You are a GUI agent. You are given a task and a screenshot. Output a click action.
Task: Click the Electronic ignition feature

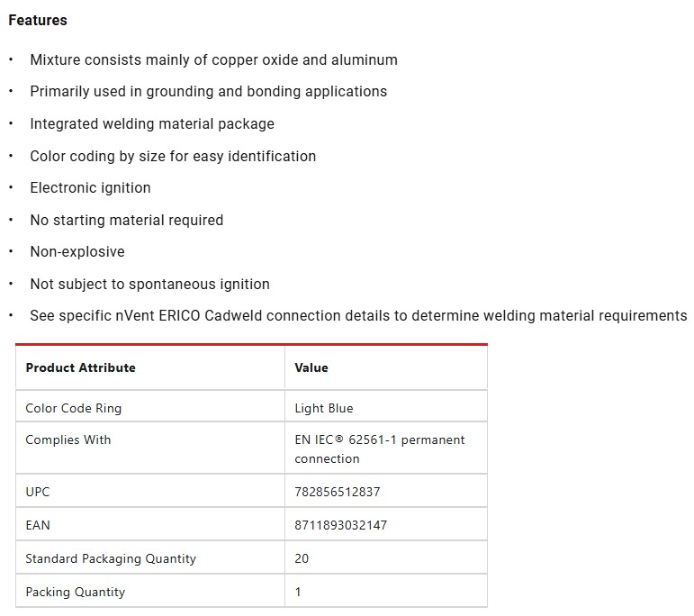[90, 187]
